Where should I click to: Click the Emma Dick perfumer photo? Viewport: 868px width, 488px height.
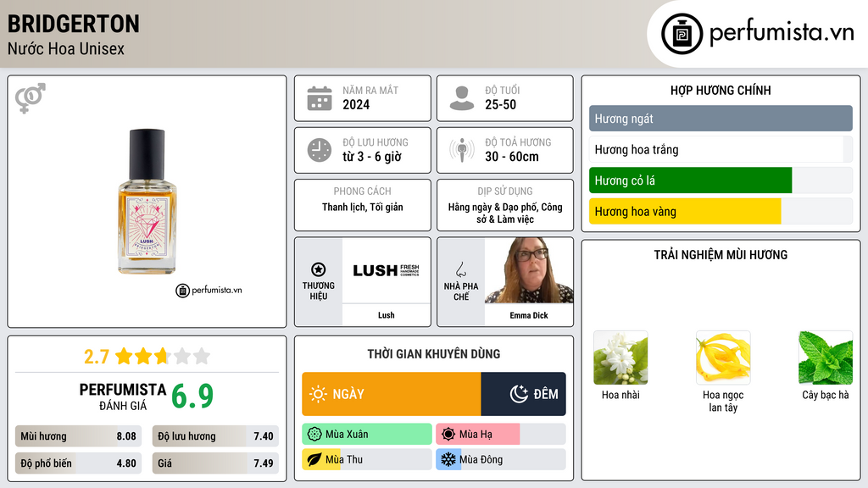529,270
